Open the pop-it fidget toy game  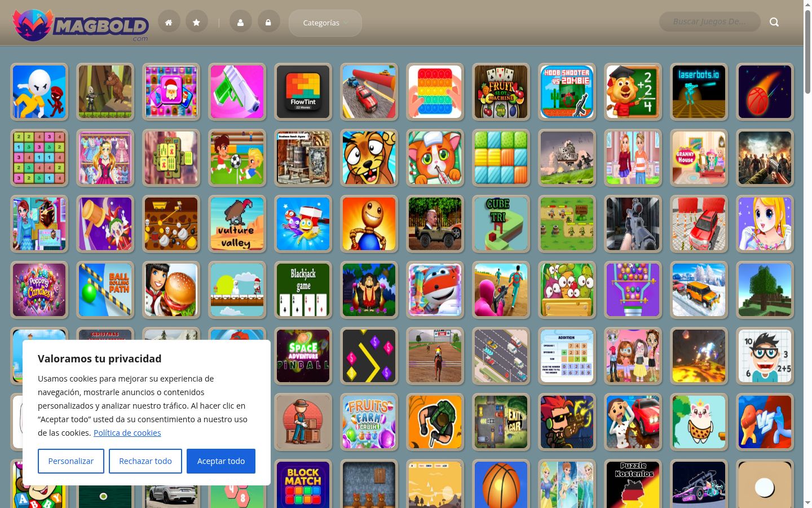tap(435, 91)
